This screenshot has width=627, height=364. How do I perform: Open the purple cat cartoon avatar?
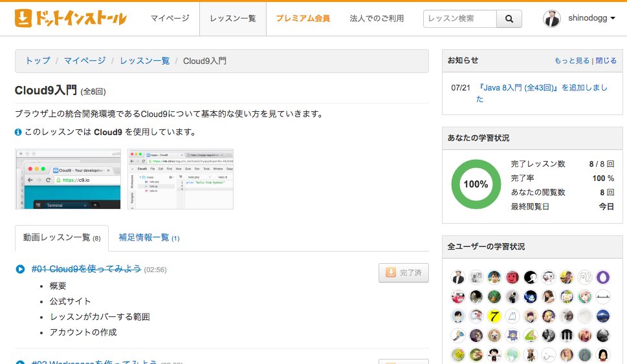pyautogui.click(x=512, y=336)
